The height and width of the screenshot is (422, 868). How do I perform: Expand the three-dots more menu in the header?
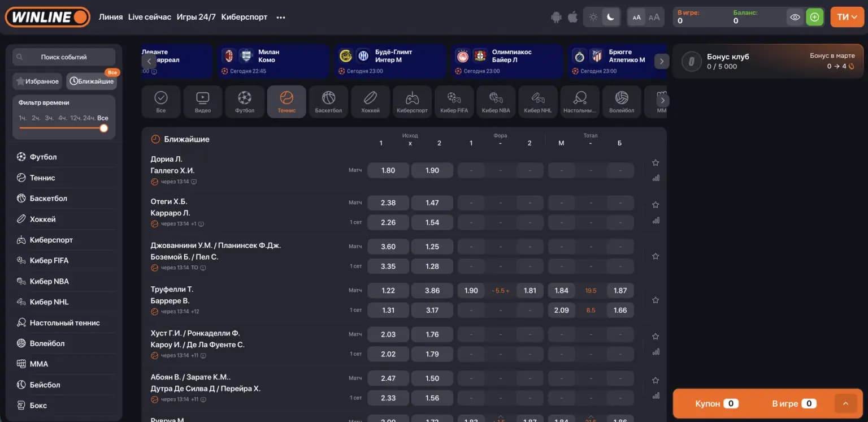click(x=281, y=18)
